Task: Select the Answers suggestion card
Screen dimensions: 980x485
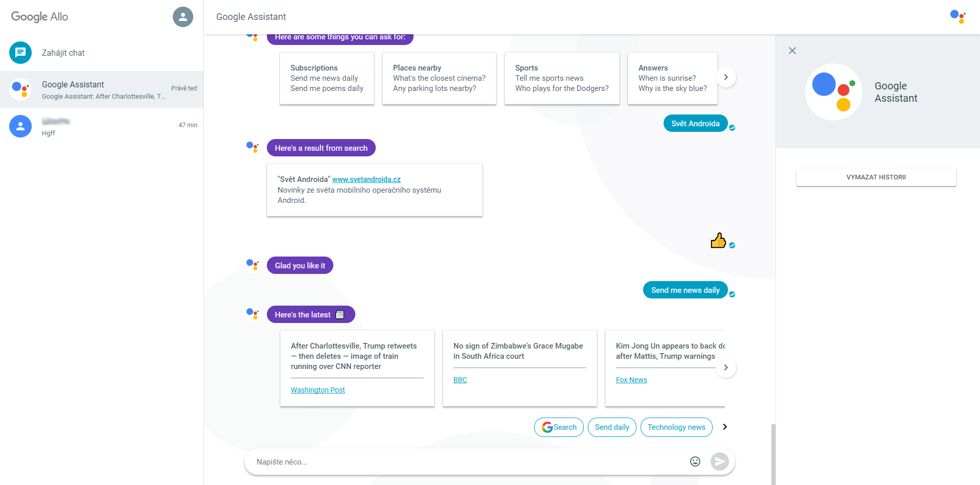Action: coord(673,78)
